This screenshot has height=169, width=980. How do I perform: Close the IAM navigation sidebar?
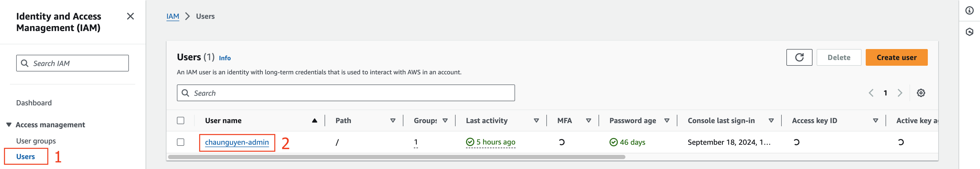point(130,16)
